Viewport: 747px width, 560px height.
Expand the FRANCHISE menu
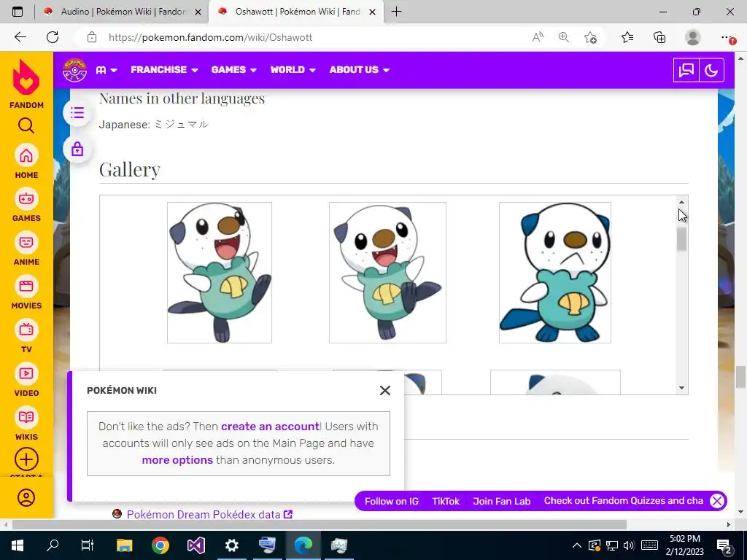click(164, 69)
